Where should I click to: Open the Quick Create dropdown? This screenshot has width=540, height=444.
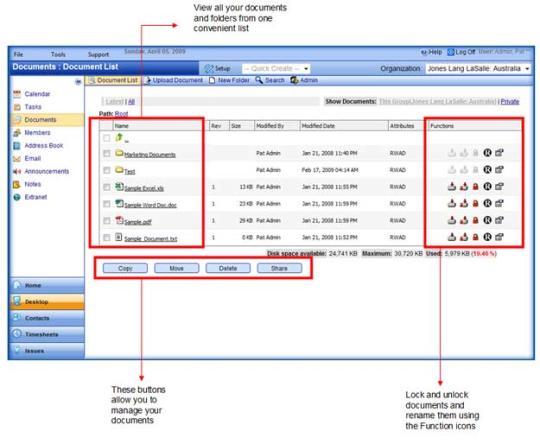[x=276, y=69]
